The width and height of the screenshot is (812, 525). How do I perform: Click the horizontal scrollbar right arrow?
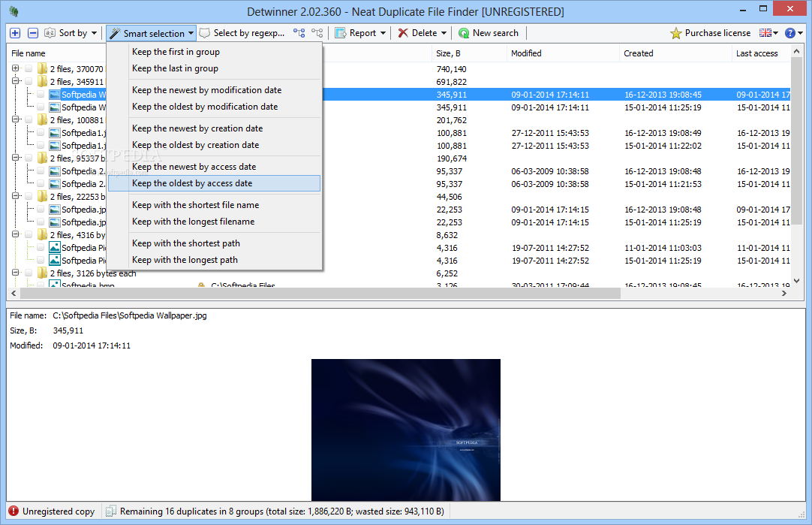[784, 294]
